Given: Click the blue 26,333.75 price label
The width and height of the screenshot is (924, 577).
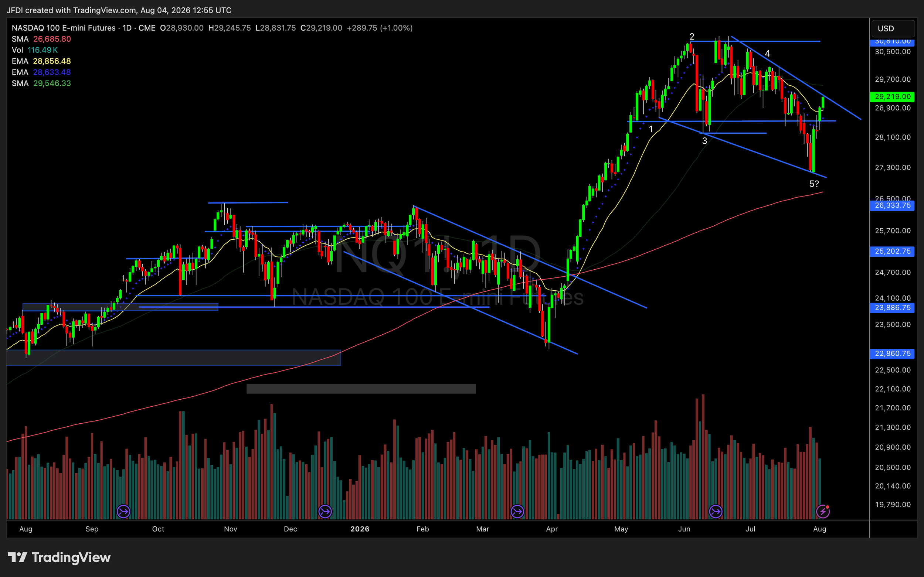Looking at the screenshot, I should click(892, 206).
